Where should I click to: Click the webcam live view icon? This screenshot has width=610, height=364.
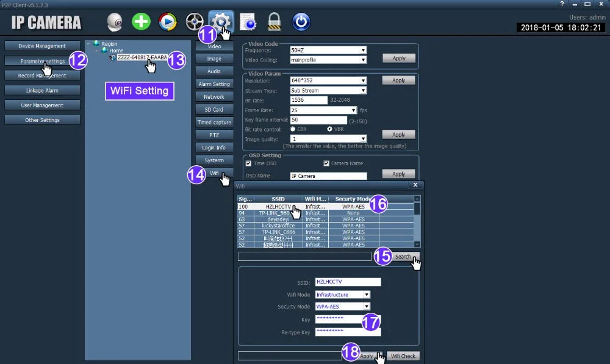tap(115, 22)
